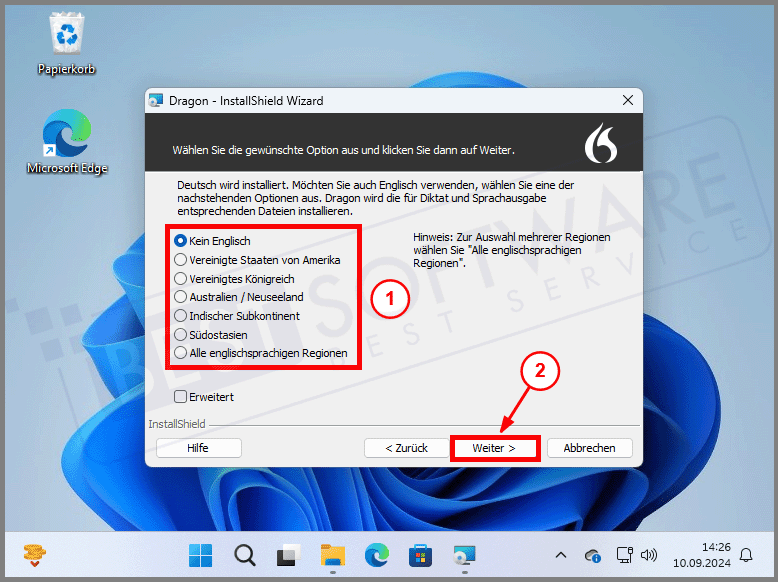Screen dimensions: 778x582
Task: Open the notification bell
Action: click(746, 555)
